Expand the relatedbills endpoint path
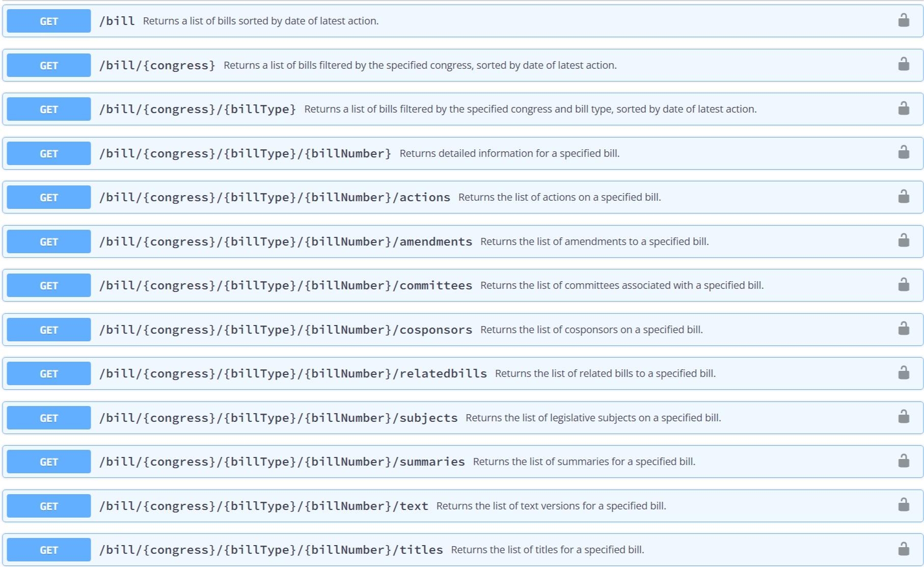The image size is (924, 567). tap(293, 373)
